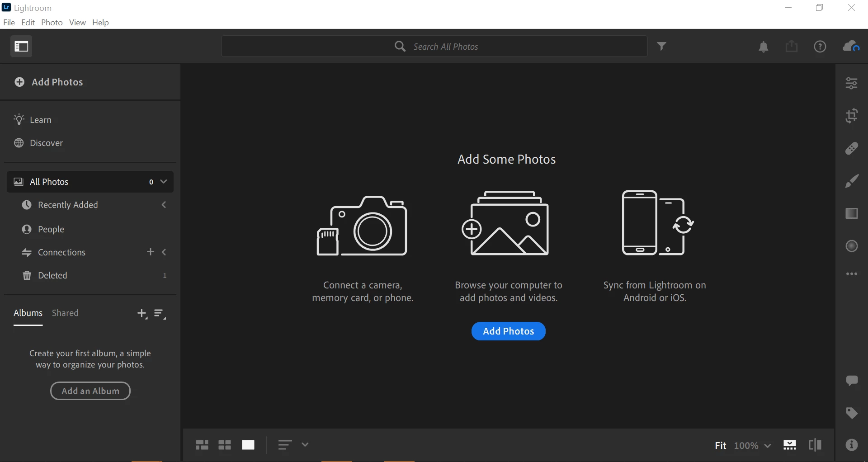Click the sort order lines icon
Image resolution: width=868 pixels, height=462 pixels.
284,445
